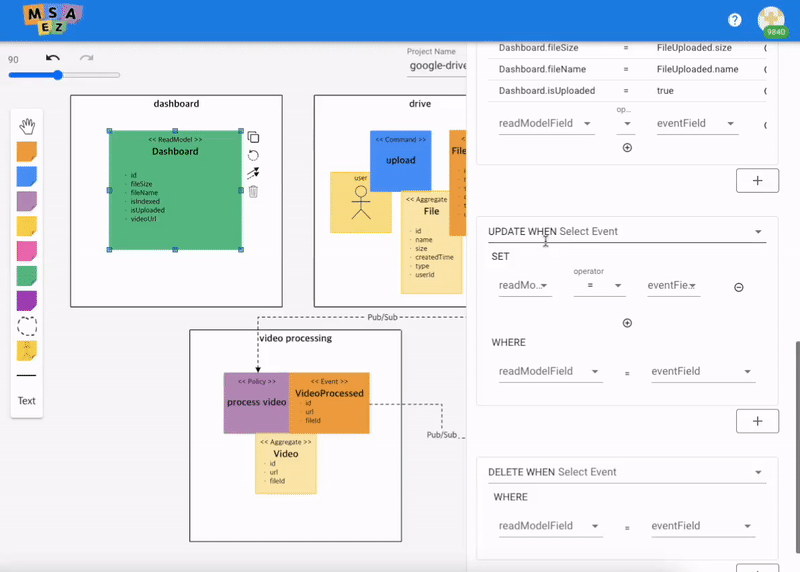Add a SET row with circled plus

coord(627,323)
